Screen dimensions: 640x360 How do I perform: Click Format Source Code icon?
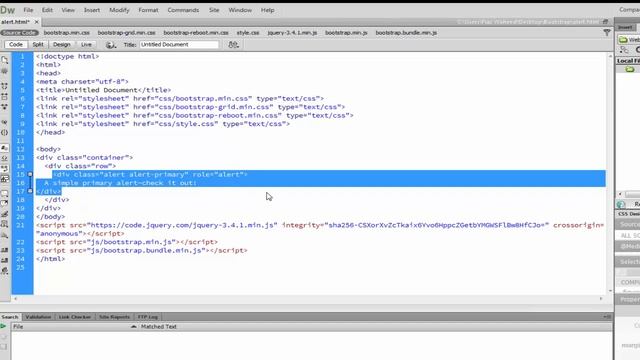pyautogui.click(x=4, y=270)
